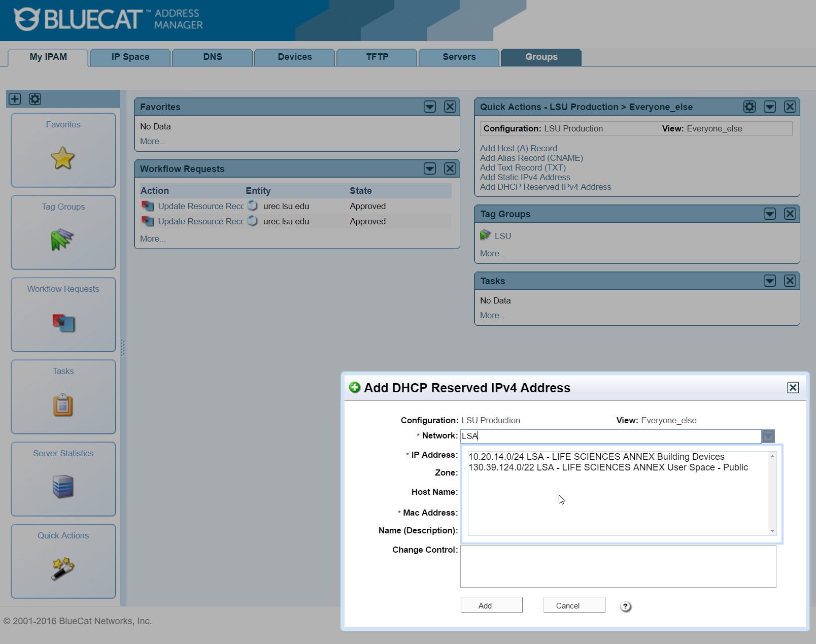Image resolution: width=816 pixels, height=644 pixels.
Task: Open the Workflow Requests sidebar icon
Action: pos(63,323)
